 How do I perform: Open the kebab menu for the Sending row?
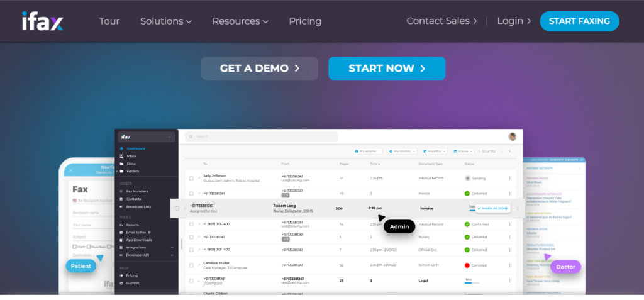pyautogui.click(x=509, y=179)
